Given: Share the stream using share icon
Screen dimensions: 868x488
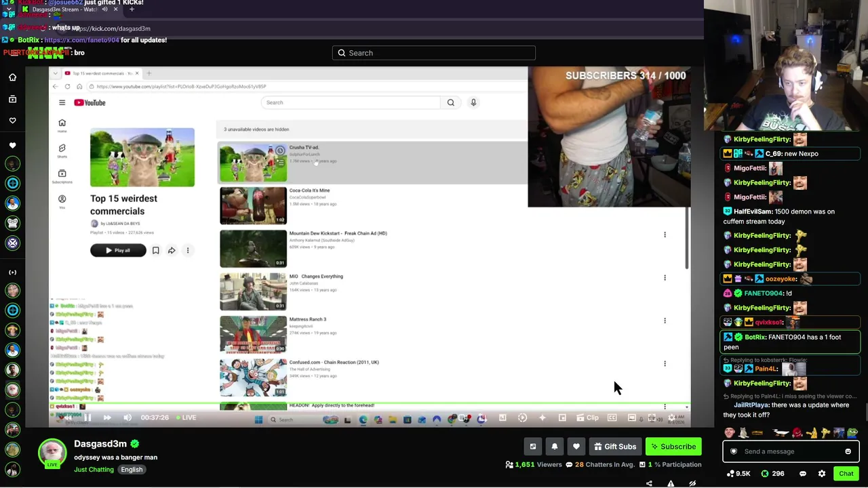Looking at the screenshot, I should tap(649, 483).
